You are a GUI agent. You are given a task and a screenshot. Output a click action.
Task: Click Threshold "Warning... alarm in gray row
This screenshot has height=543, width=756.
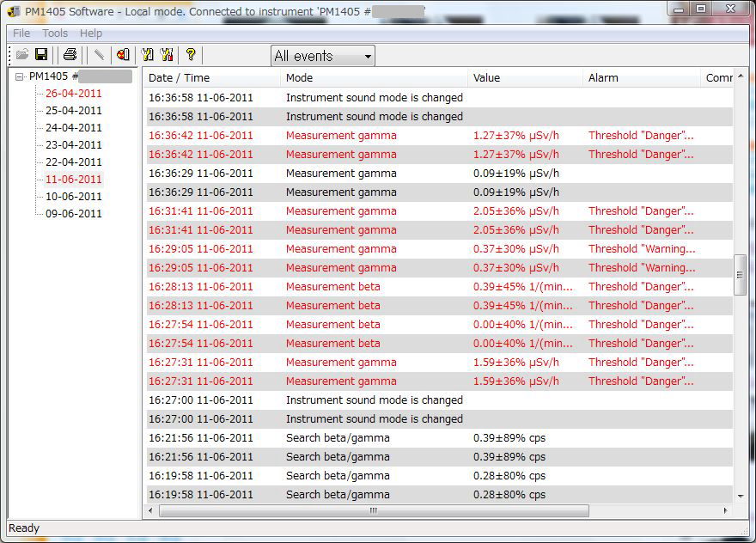tap(642, 268)
